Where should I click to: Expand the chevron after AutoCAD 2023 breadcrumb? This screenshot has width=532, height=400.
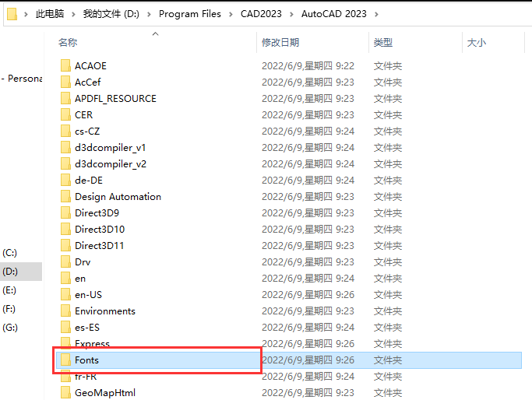[376, 14]
